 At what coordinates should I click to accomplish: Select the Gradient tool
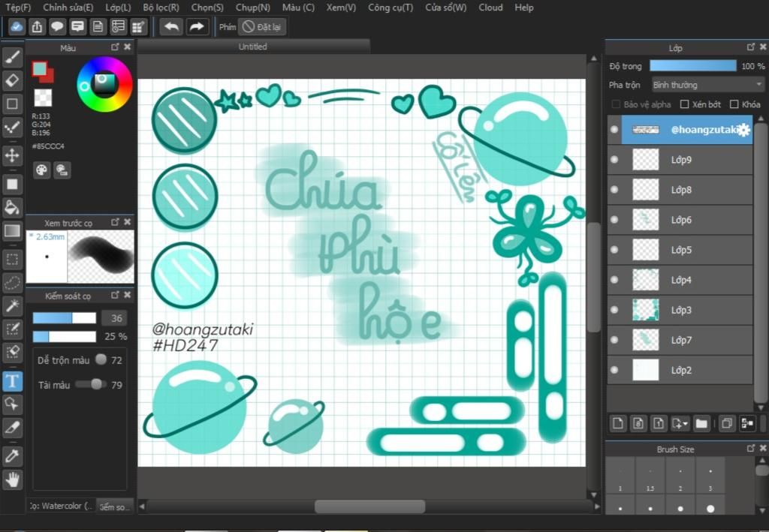(12, 230)
